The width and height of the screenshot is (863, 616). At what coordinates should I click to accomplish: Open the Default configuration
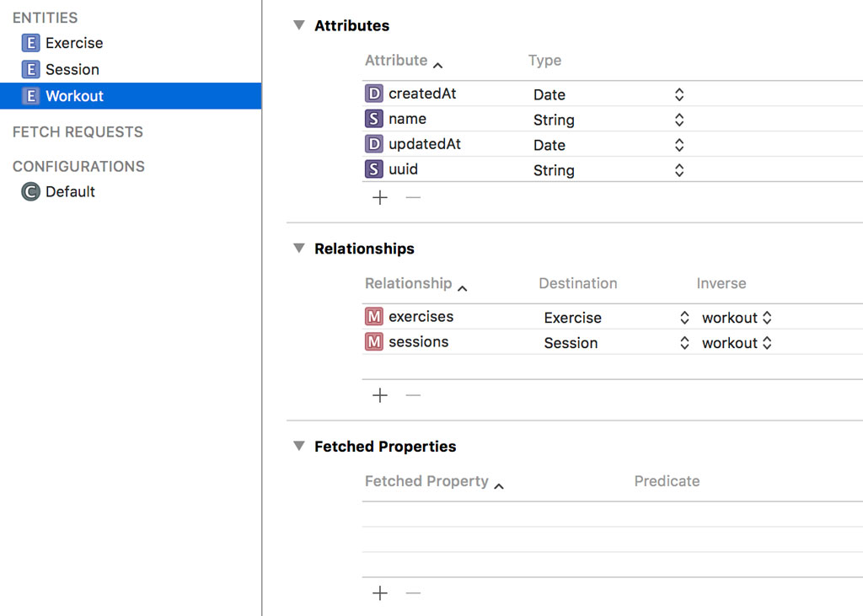pos(70,191)
